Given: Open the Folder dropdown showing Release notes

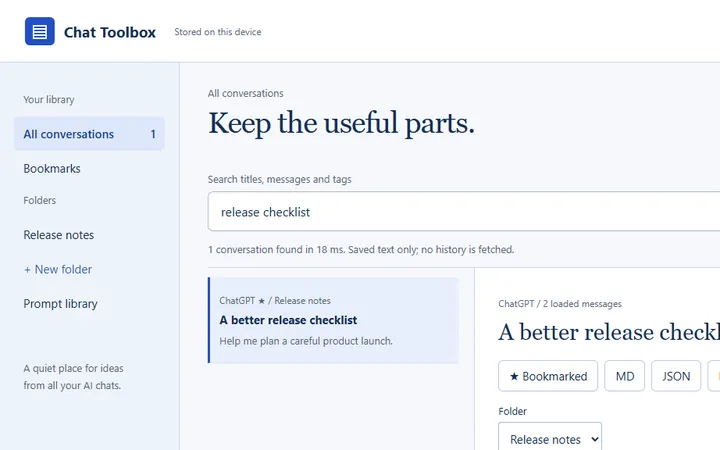Looking at the screenshot, I should (550, 439).
